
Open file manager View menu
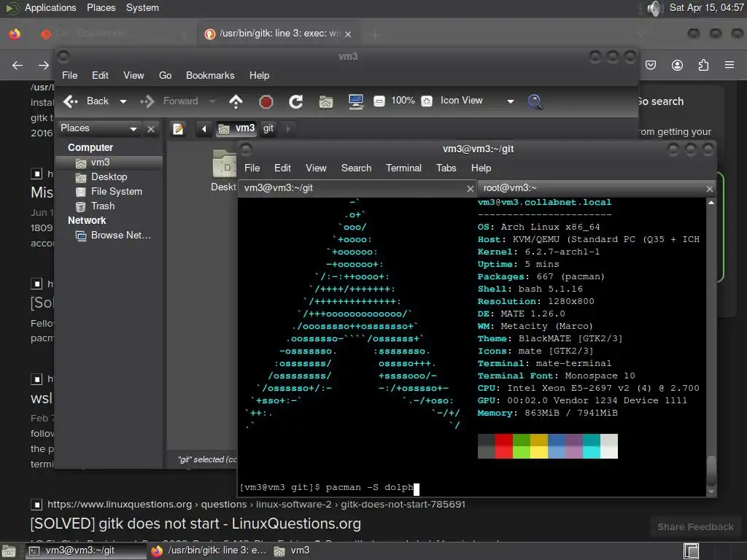pos(133,75)
